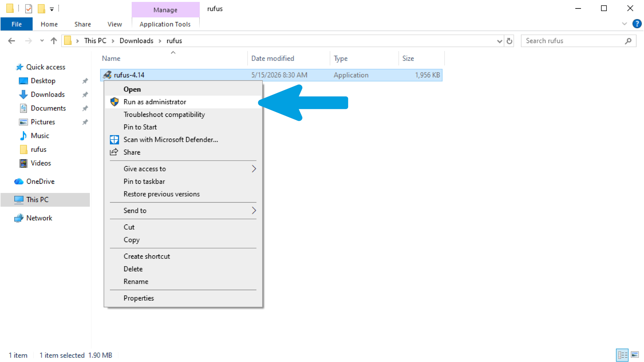Expand the chevron after This PC breadcrumb

pyautogui.click(x=113, y=41)
